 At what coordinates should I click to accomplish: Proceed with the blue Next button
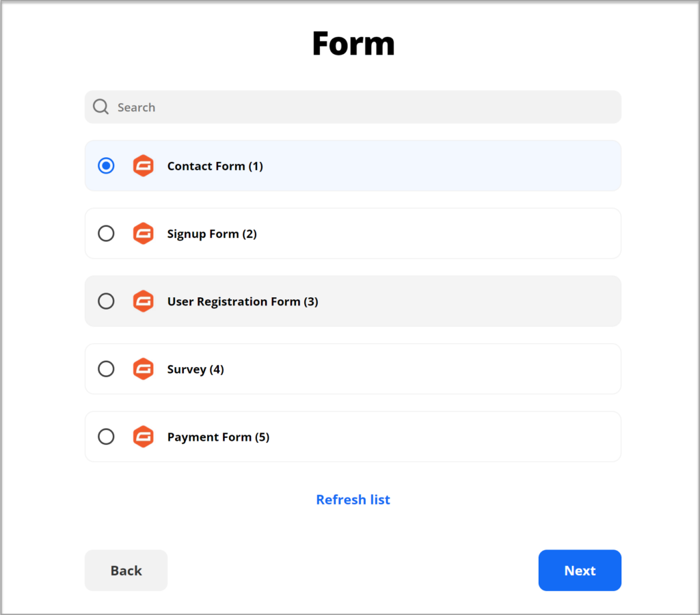580,571
